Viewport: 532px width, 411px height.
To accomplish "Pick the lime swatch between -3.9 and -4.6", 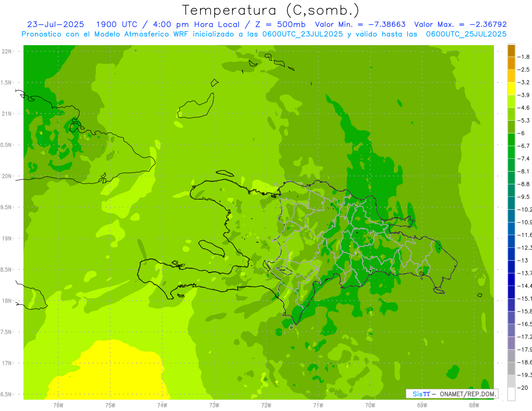I will click(511, 101).
